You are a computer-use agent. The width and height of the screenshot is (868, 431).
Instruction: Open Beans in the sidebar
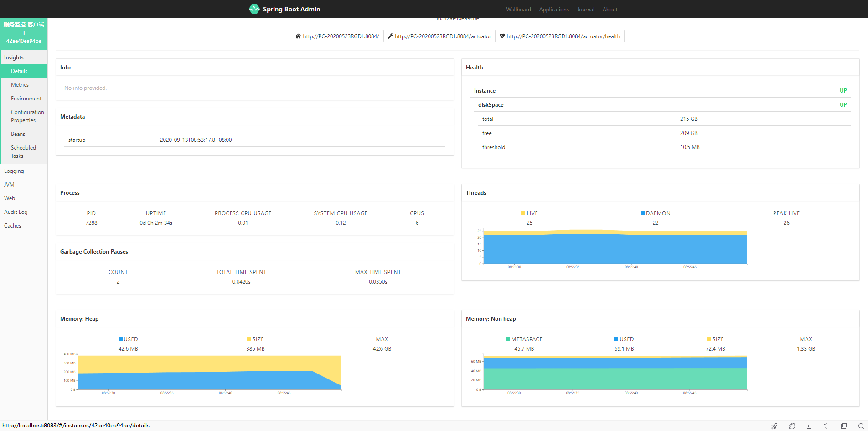[x=24, y=134]
